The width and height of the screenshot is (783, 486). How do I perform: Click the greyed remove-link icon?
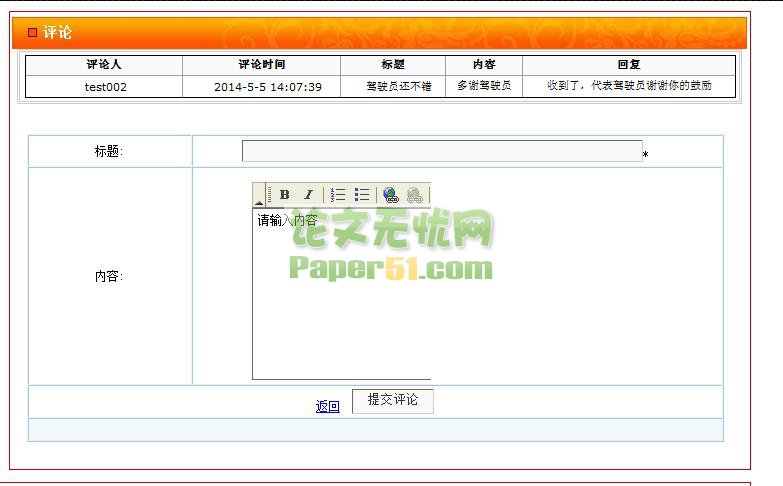pyautogui.click(x=414, y=195)
